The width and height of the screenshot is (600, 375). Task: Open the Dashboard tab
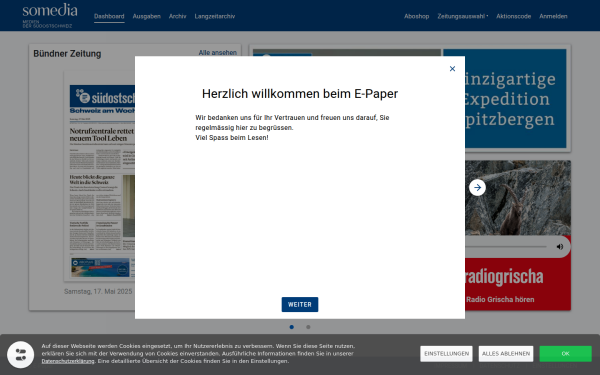point(109,16)
